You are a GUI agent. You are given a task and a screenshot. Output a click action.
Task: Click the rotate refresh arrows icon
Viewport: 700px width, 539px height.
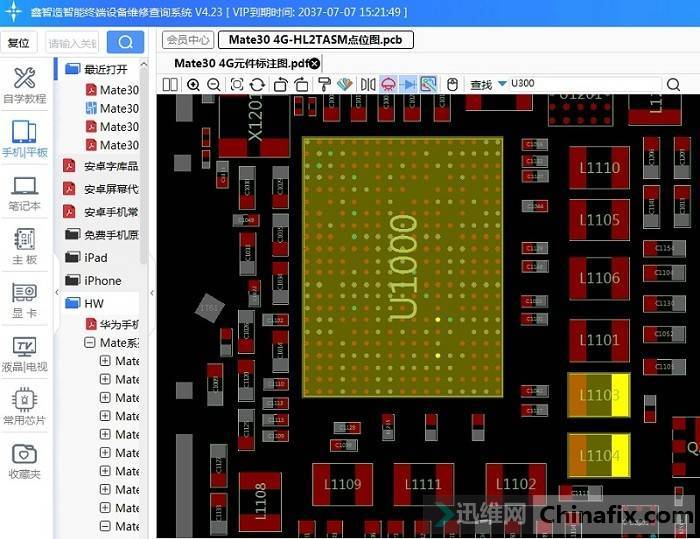[x=257, y=85]
